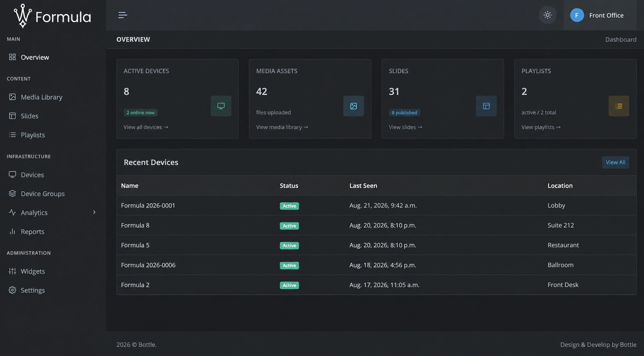Click the Formula 2 device name

(135, 285)
